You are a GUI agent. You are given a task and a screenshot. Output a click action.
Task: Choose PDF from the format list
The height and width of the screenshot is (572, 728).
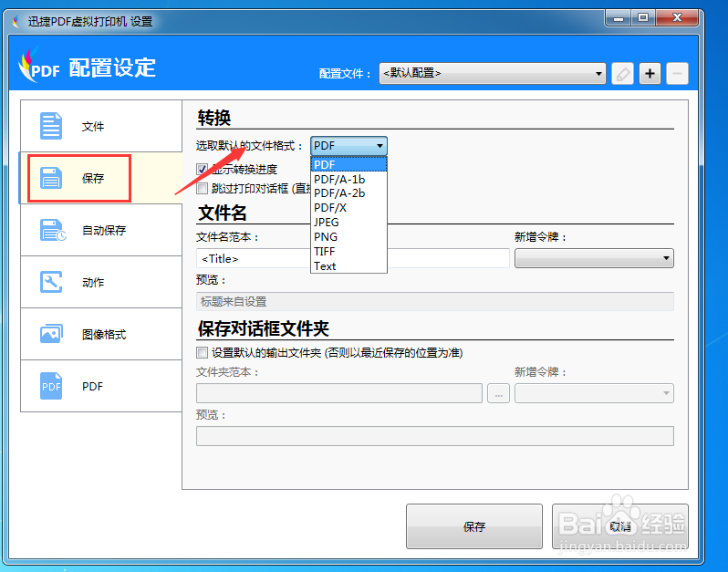point(348,164)
